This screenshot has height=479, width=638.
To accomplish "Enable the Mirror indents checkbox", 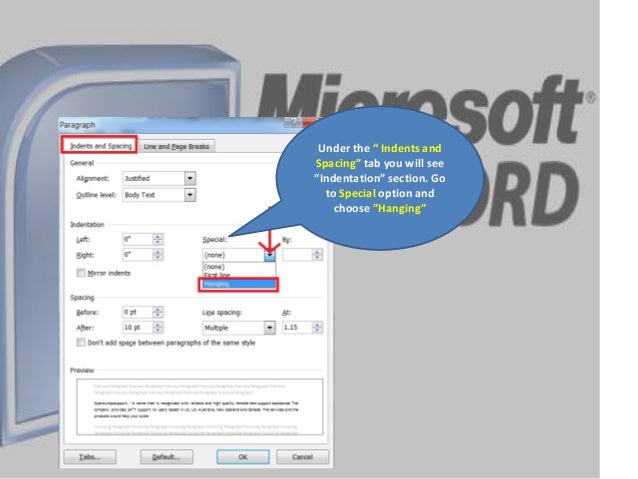I will (81, 273).
